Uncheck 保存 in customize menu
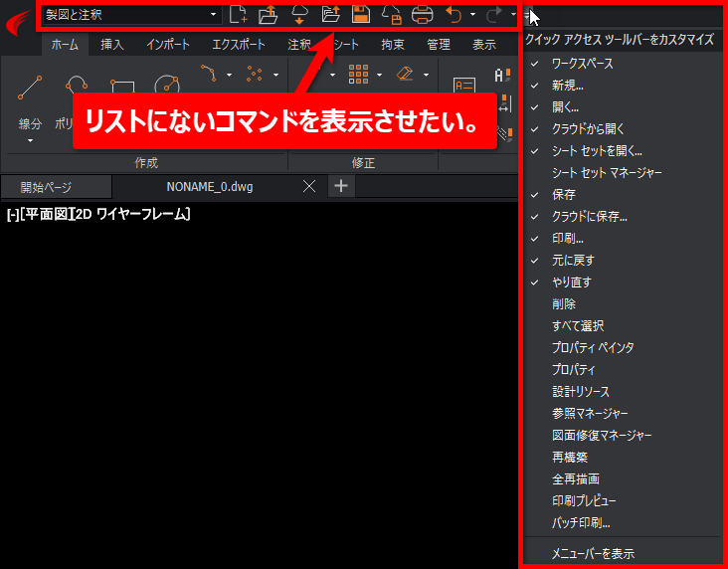Screen dimensions: 728x569 point(623,195)
